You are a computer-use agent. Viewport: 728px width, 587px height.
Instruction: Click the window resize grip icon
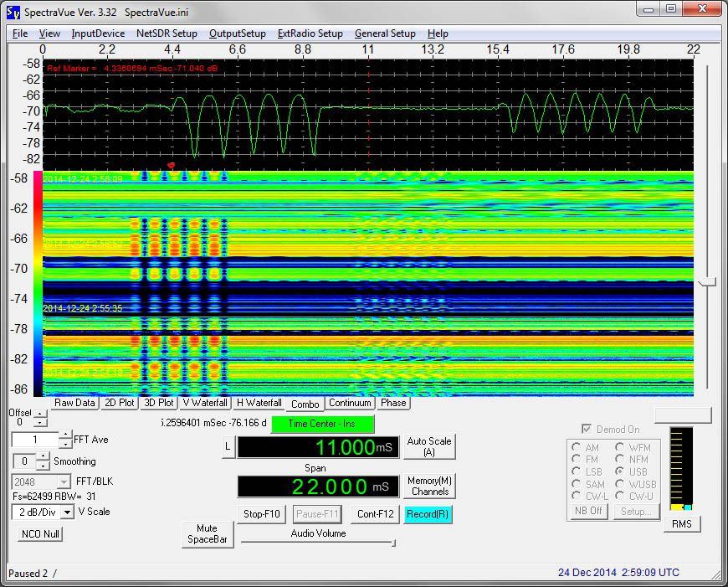pyautogui.click(x=717, y=575)
